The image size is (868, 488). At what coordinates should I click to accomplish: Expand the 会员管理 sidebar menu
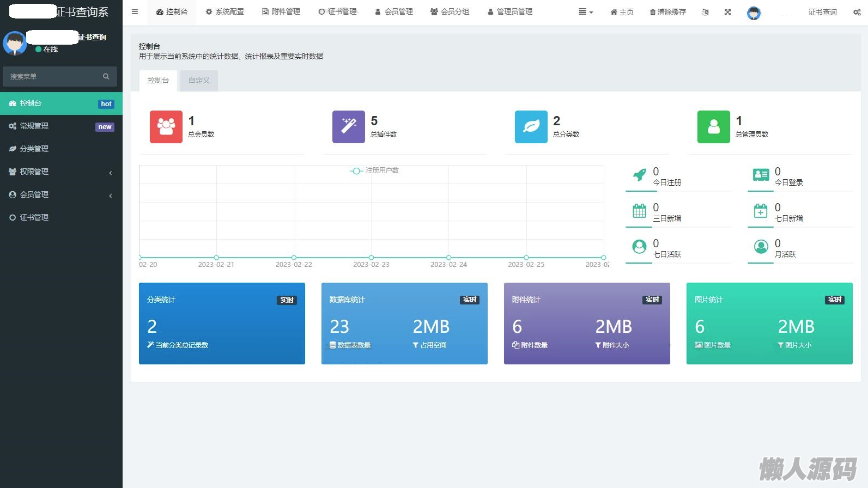point(60,194)
